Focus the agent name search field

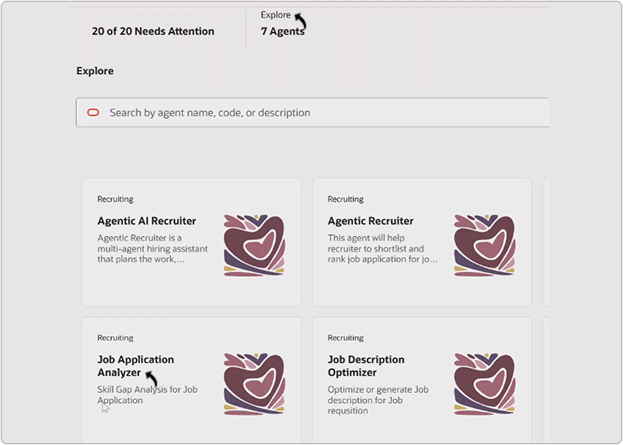pos(312,112)
